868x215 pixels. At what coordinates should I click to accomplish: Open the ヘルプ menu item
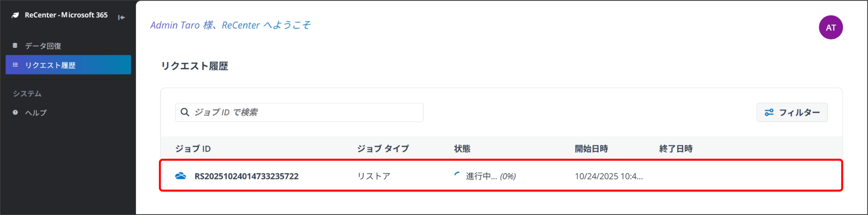(x=36, y=113)
